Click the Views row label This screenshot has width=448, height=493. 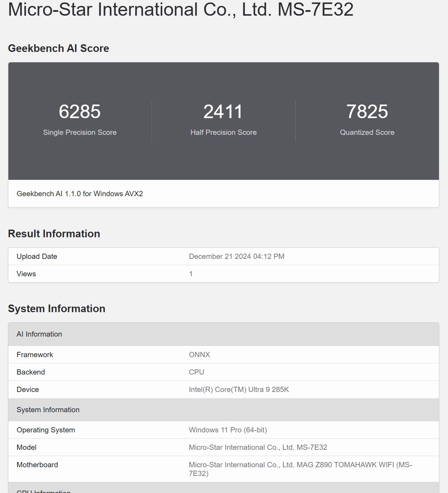[x=26, y=274]
